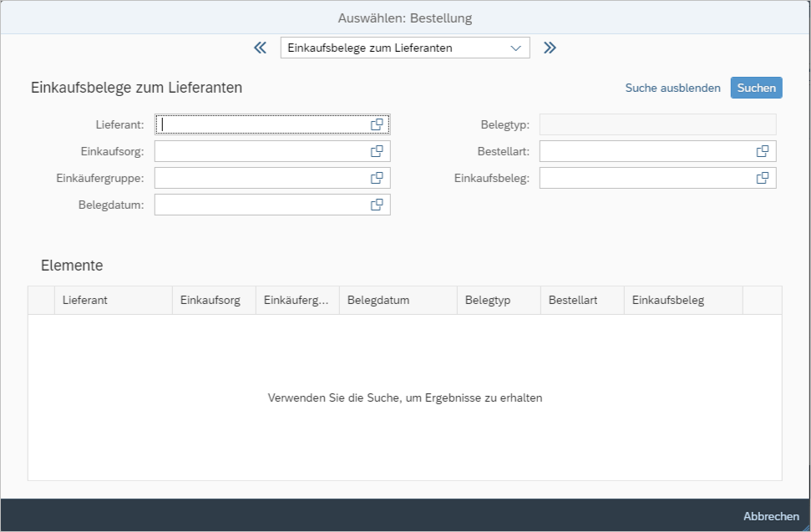Click the Suchen button
The width and height of the screenshot is (811, 532).
(x=756, y=88)
